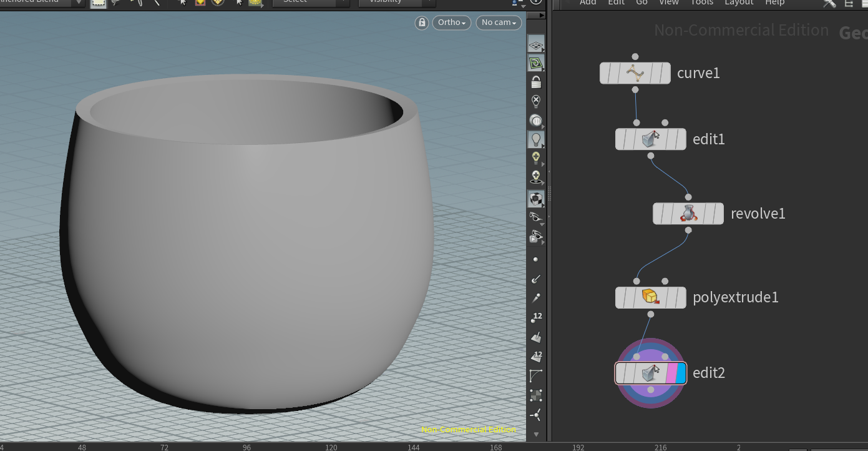
Task: Toggle the blue display flag on edit2
Action: (681, 374)
